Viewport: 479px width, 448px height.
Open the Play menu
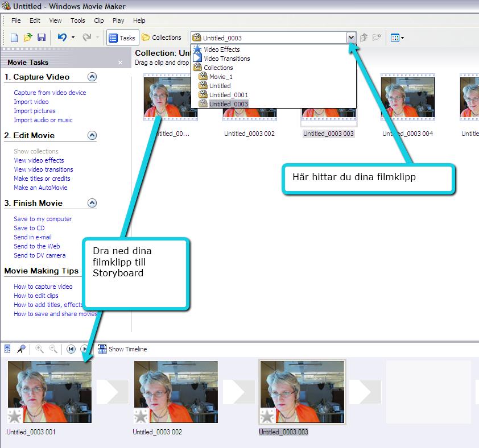[x=118, y=20]
